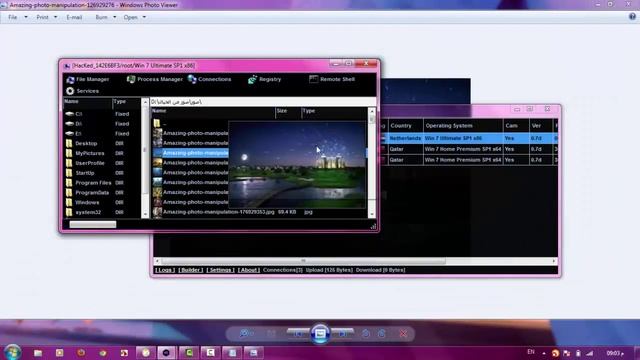Screen dimensions: 640x360
Task: Click the green C taskbar icon
Action: (x=189, y=353)
